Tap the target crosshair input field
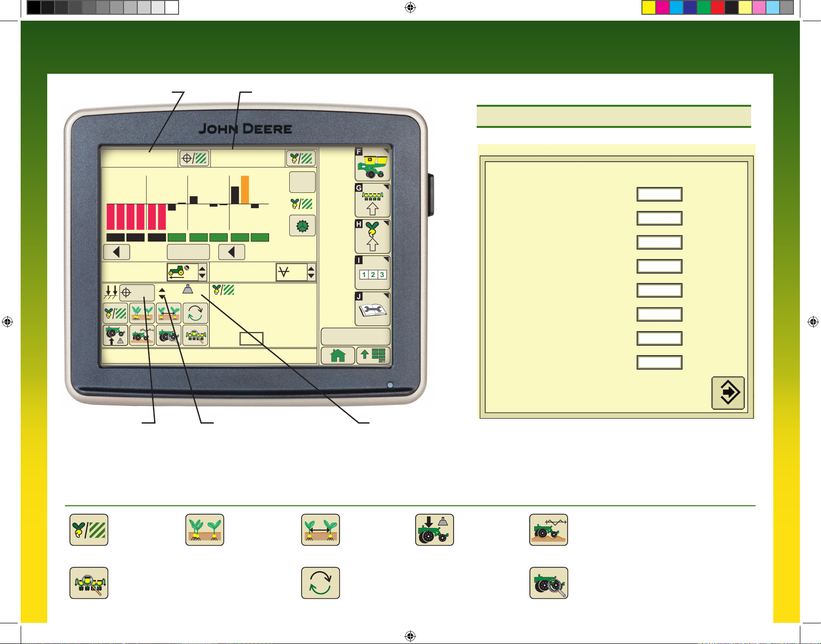The width and height of the screenshot is (821, 644). click(x=137, y=293)
